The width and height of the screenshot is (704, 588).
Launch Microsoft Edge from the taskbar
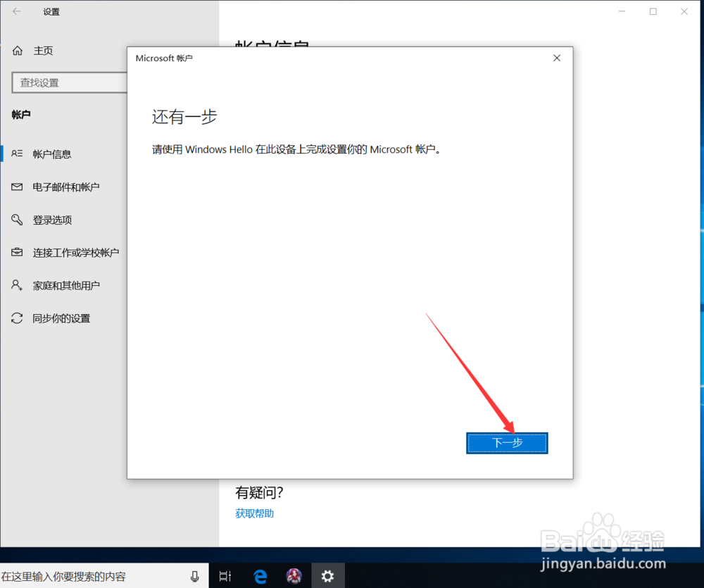click(x=260, y=575)
